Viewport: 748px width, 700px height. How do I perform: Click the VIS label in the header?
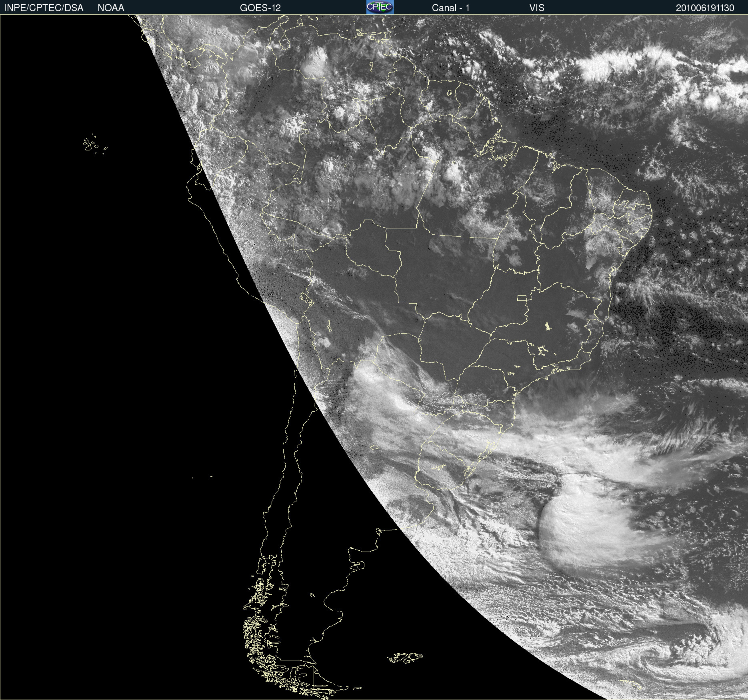[x=537, y=8]
